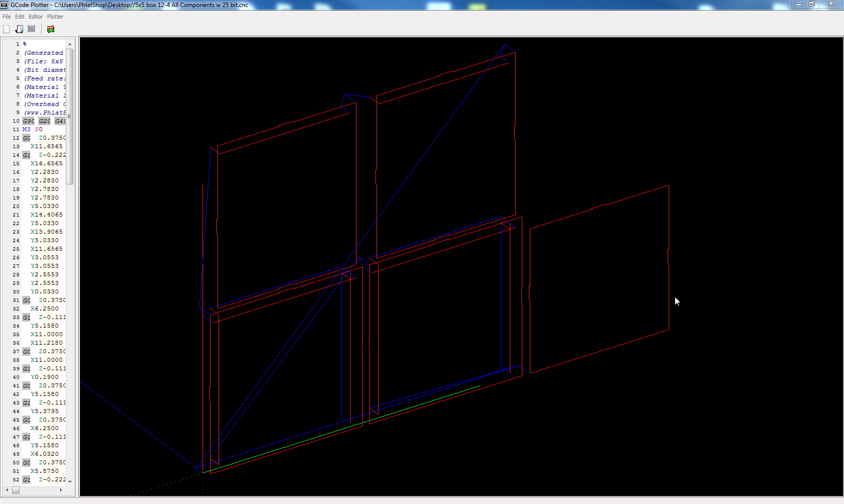Click the G90 code on line 10
This screenshot has height=504, width=844.
click(x=29, y=121)
